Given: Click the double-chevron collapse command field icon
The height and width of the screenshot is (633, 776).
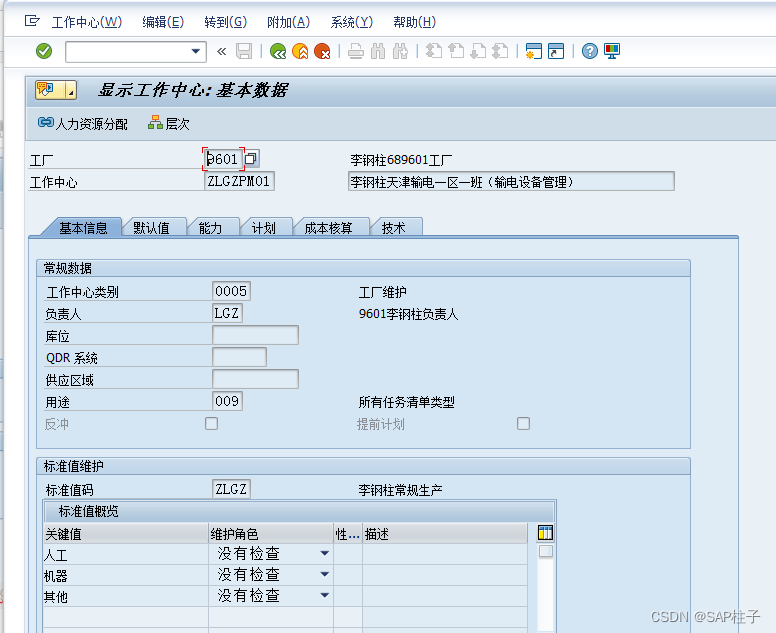Looking at the screenshot, I should click(221, 51).
